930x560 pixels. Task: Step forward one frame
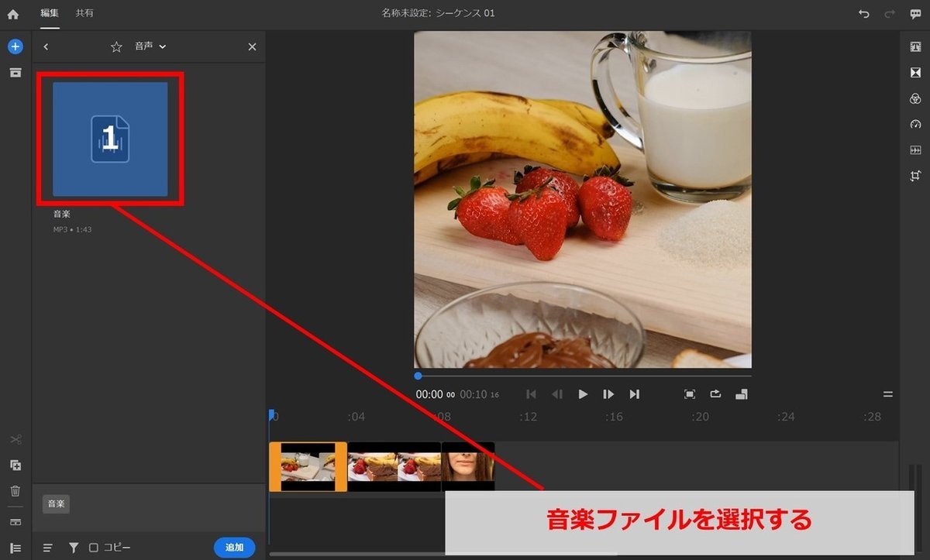pos(608,394)
